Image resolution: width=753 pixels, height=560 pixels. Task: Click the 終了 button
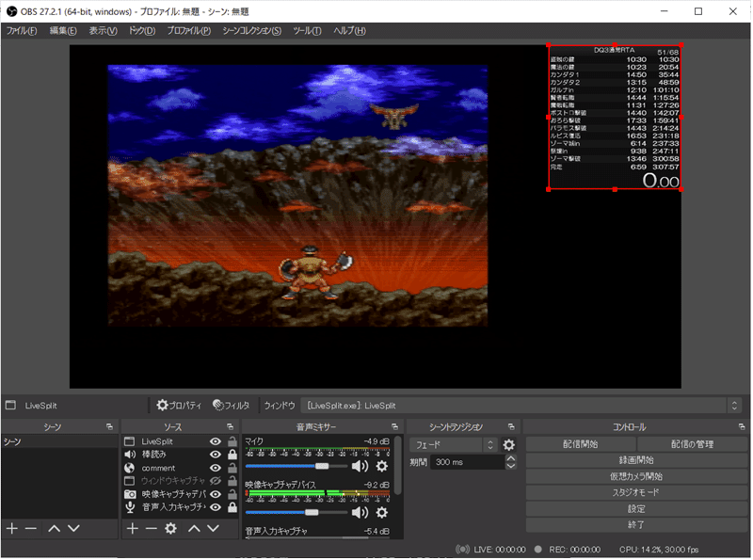(637, 526)
